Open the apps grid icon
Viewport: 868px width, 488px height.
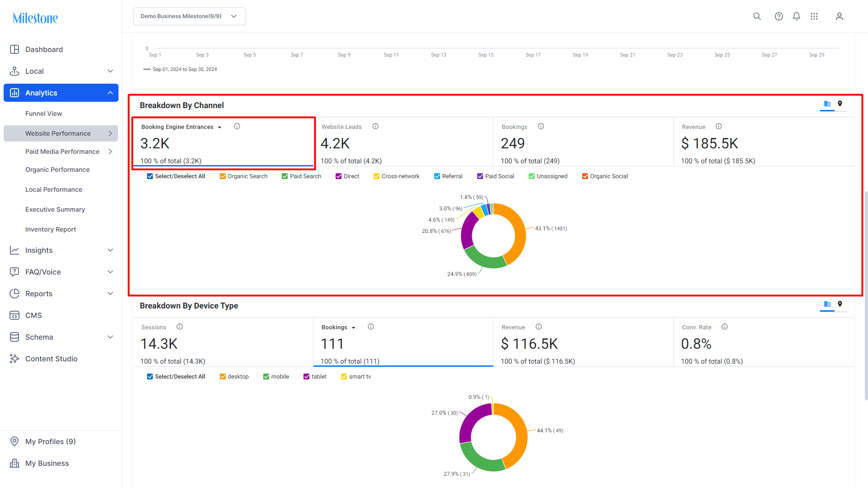pos(814,16)
